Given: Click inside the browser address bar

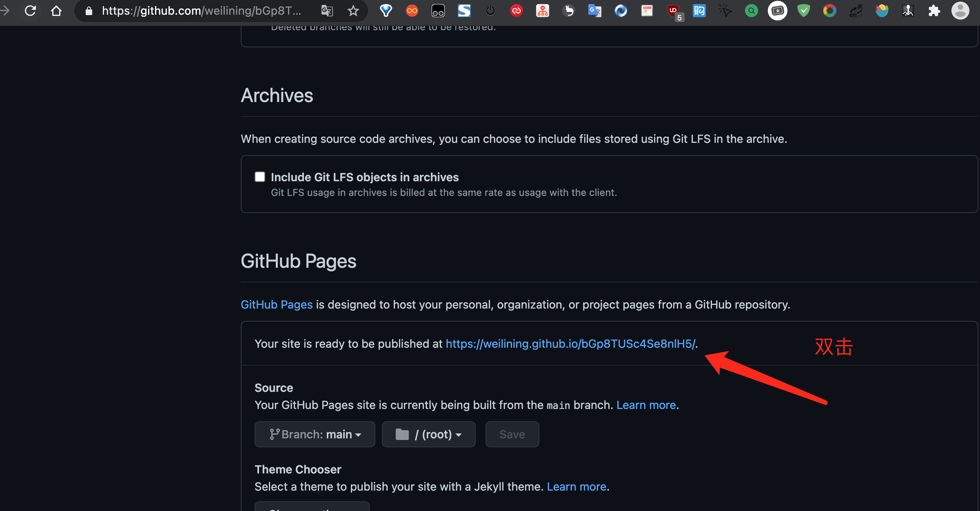Looking at the screenshot, I should 204,11.
